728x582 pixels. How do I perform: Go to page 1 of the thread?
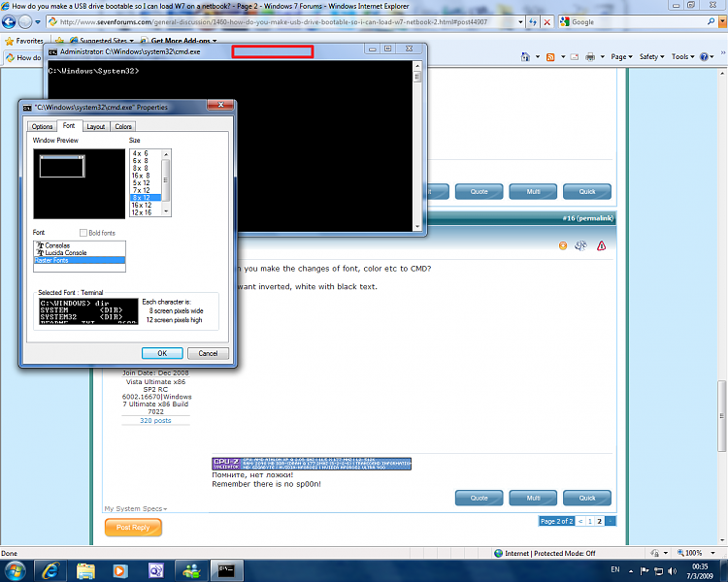coord(590,521)
